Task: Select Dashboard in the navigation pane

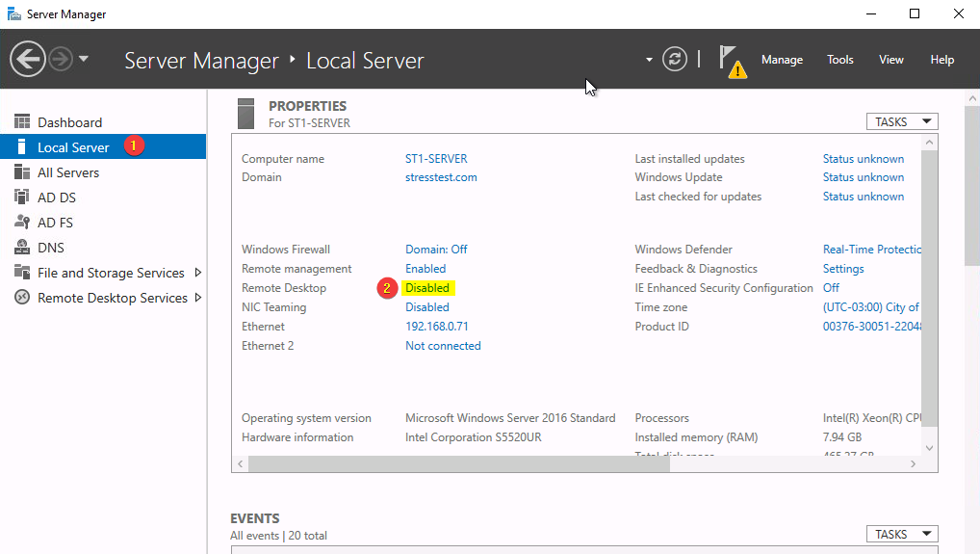Action: pyautogui.click(x=69, y=122)
